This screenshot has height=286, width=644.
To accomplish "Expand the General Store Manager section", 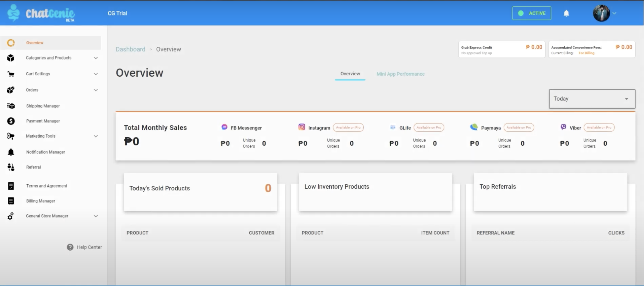I will [47, 216].
